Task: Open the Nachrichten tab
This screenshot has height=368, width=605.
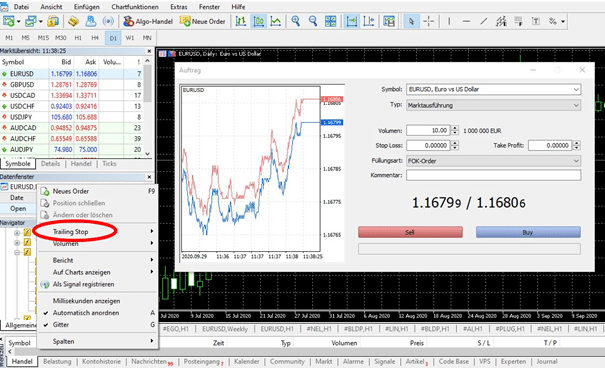Action: click(x=152, y=362)
